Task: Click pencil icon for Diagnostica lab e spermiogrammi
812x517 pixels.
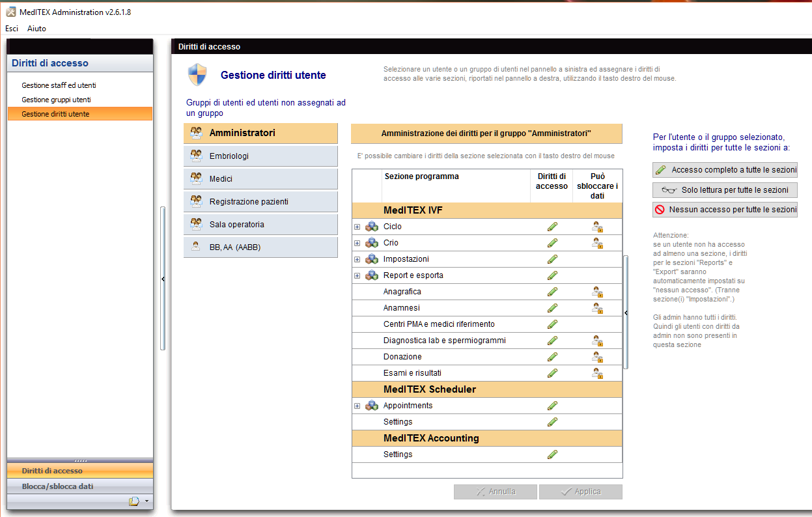Action: coord(552,341)
